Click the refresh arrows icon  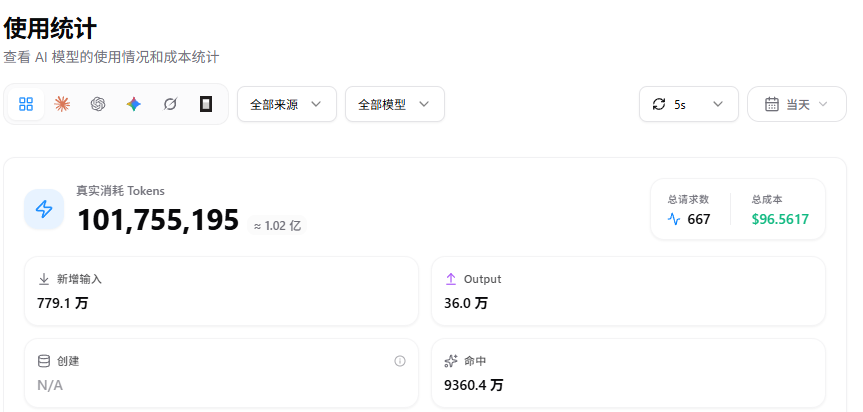pos(659,104)
